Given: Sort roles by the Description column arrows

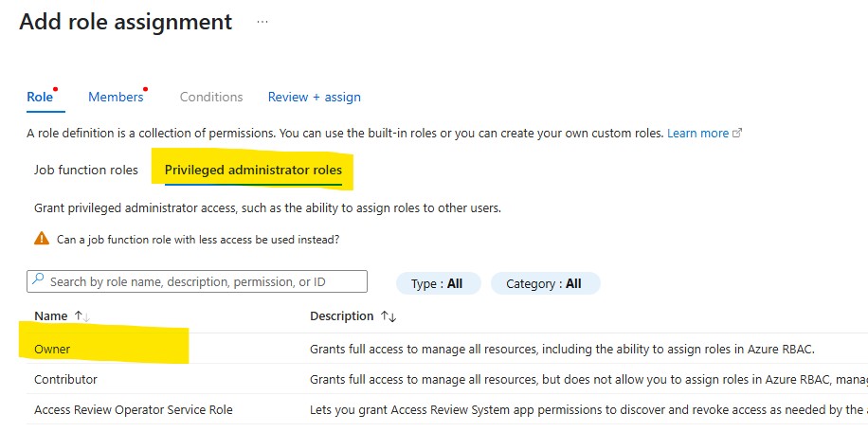Looking at the screenshot, I should 389,317.
